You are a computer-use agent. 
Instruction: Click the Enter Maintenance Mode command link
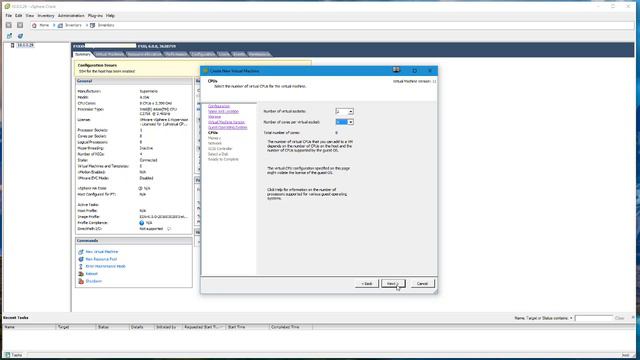point(106,266)
